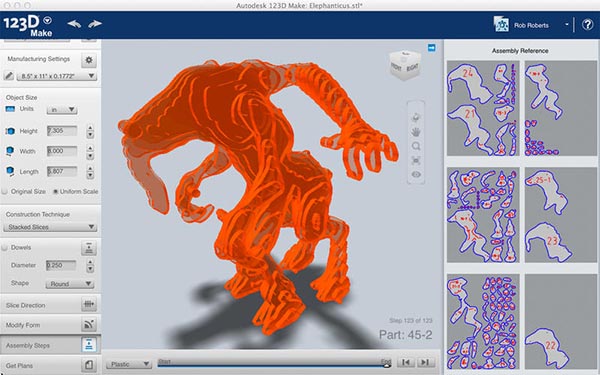Decrease Height with the down stepper arrow
Screen dimensions: 600x375
click(90, 135)
